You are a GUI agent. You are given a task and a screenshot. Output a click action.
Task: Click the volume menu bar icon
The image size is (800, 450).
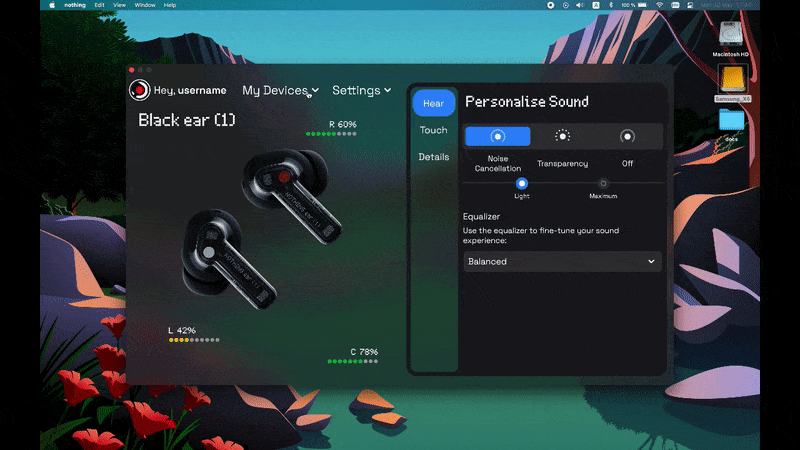(x=580, y=5)
